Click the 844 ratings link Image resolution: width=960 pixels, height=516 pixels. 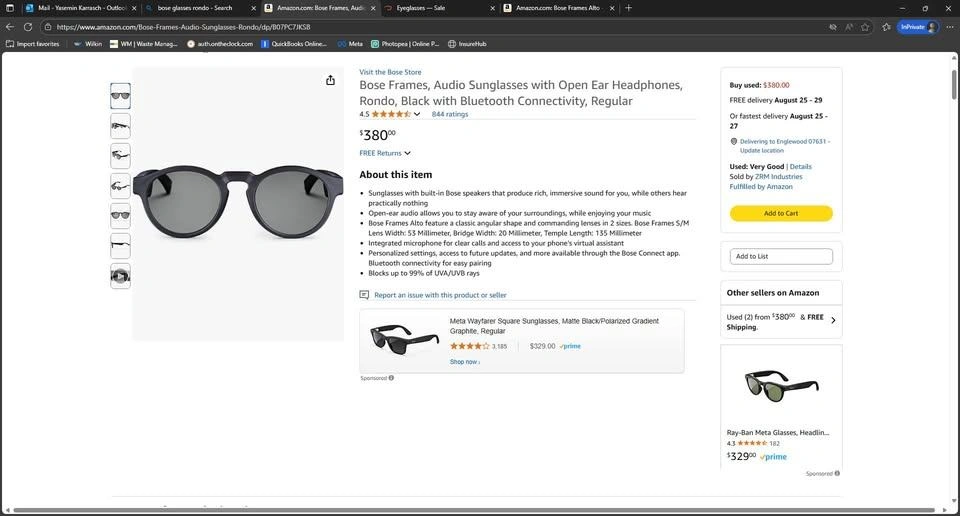[x=450, y=114]
